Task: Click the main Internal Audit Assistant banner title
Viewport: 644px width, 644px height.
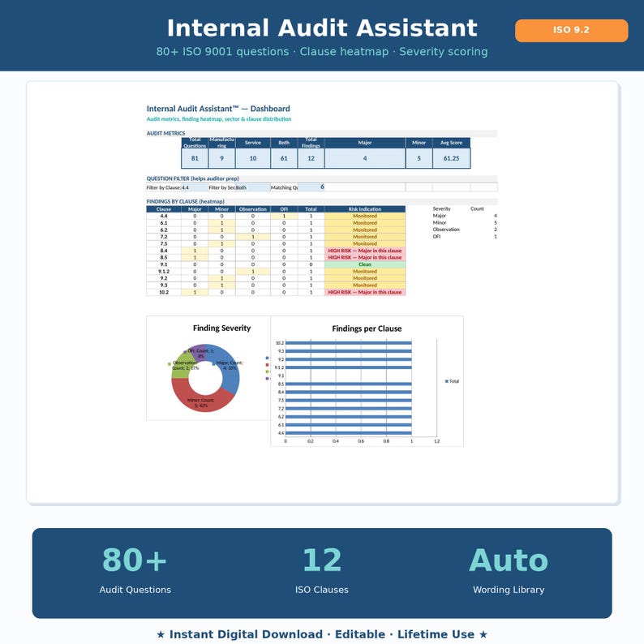Action: coord(322,28)
